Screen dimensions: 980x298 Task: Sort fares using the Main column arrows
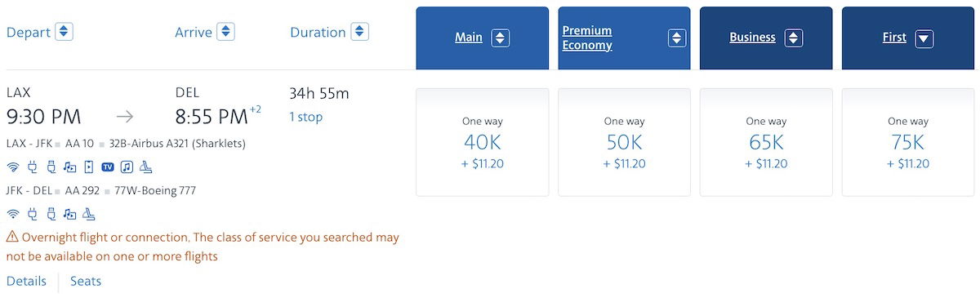[x=501, y=38]
